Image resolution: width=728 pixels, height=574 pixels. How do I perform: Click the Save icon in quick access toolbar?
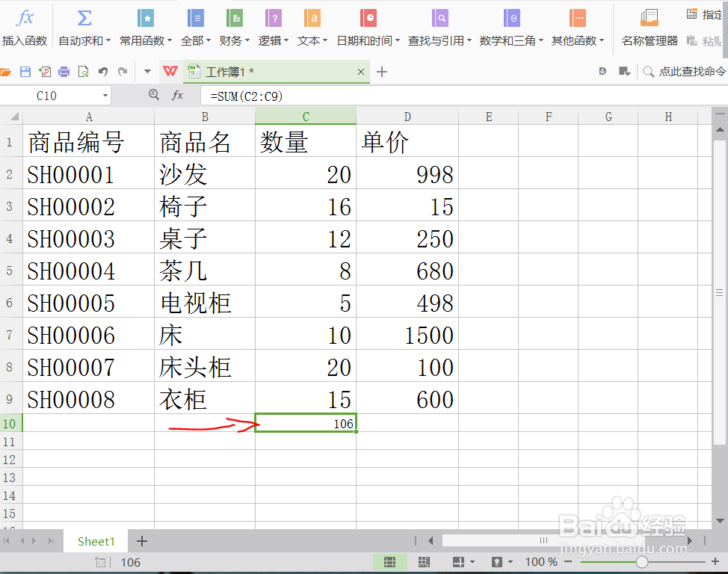click(26, 72)
